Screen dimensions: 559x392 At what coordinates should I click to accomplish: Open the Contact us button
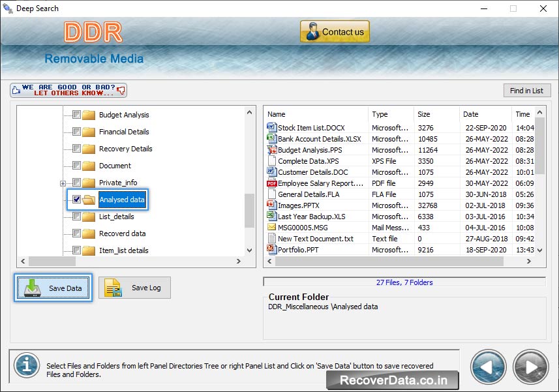coord(335,31)
